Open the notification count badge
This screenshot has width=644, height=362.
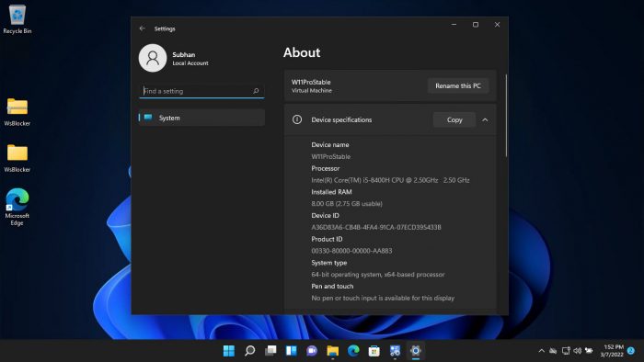click(631, 351)
